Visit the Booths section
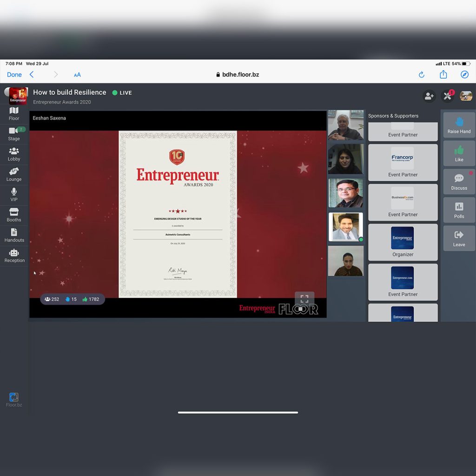The image size is (476, 476). click(x=14, y=215)
